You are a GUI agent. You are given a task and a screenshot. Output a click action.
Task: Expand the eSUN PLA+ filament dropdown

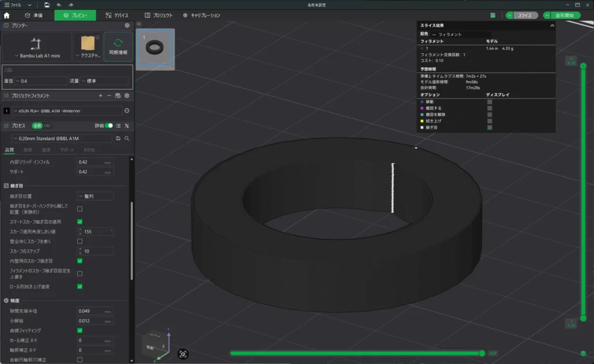(67, 110)
